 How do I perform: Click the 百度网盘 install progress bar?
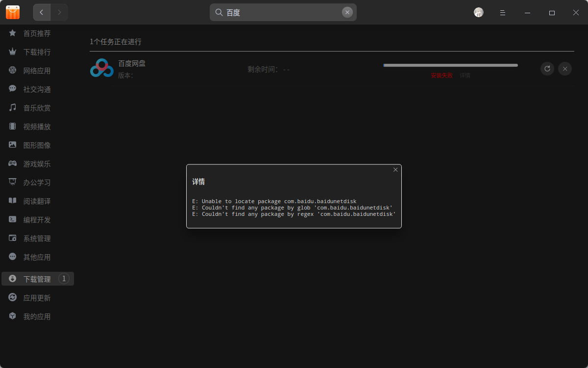[x=450, y=65]
